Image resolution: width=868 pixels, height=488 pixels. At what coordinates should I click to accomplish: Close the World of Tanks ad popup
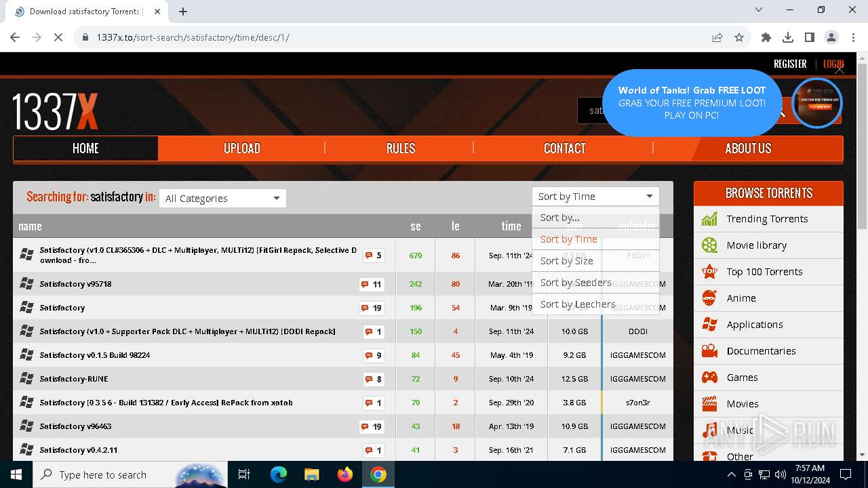(x=840, y=69)
